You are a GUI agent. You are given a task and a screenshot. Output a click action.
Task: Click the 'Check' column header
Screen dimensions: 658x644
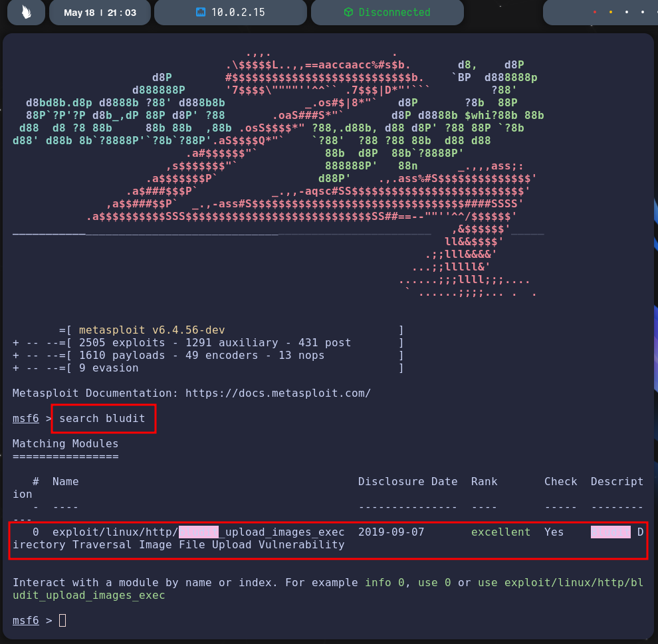561,481
